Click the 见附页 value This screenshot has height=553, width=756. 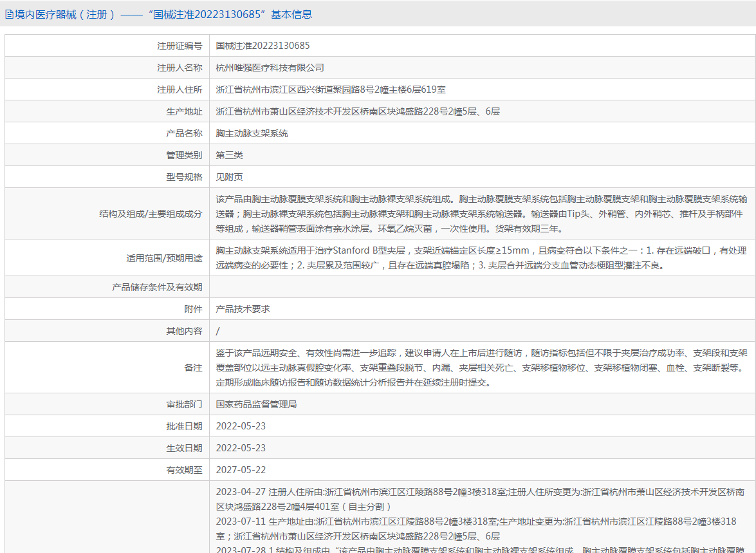point(230,177)
